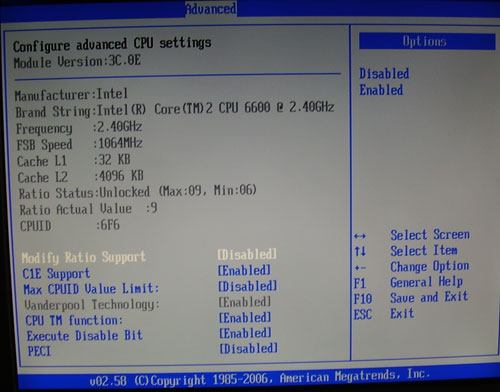Click the Select Item help text

pos(424,250)
